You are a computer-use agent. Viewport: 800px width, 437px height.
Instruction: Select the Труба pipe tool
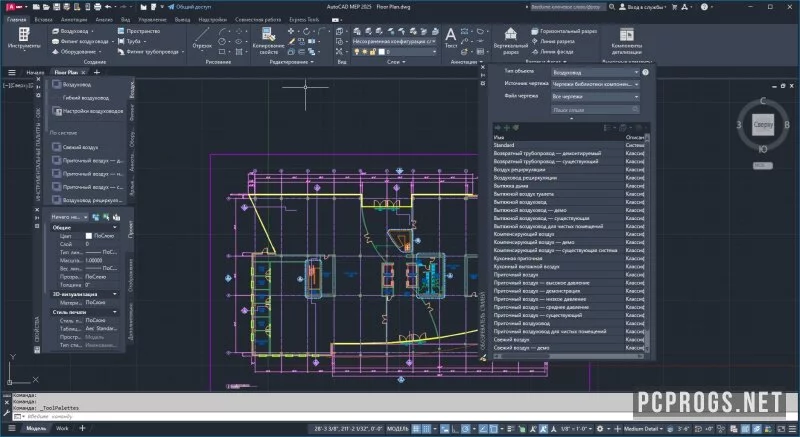click(132, 41)
